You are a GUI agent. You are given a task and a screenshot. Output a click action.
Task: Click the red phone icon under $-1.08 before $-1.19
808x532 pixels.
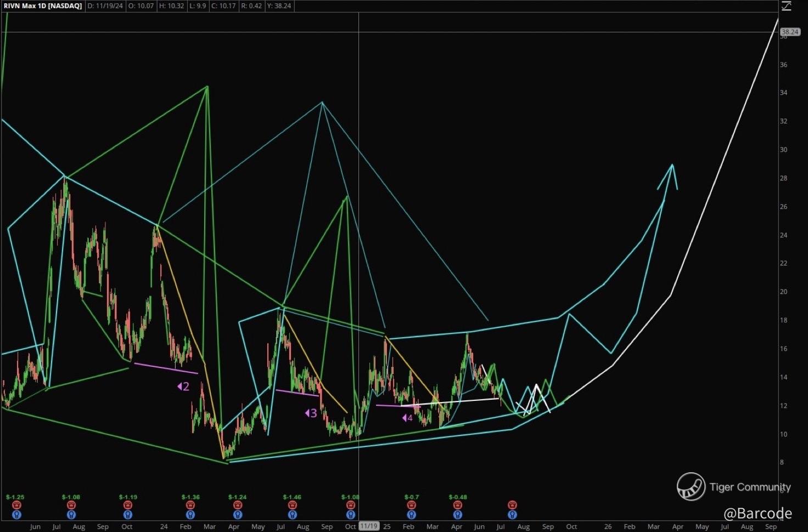(x=71, y=505)
